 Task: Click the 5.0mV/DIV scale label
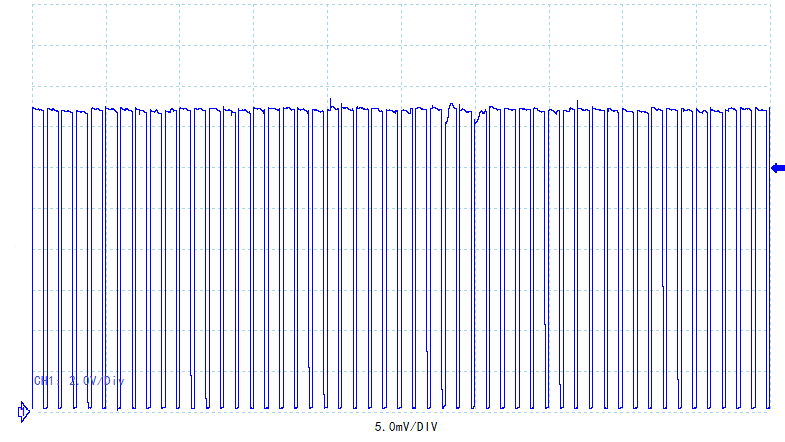tap(405, 427)
